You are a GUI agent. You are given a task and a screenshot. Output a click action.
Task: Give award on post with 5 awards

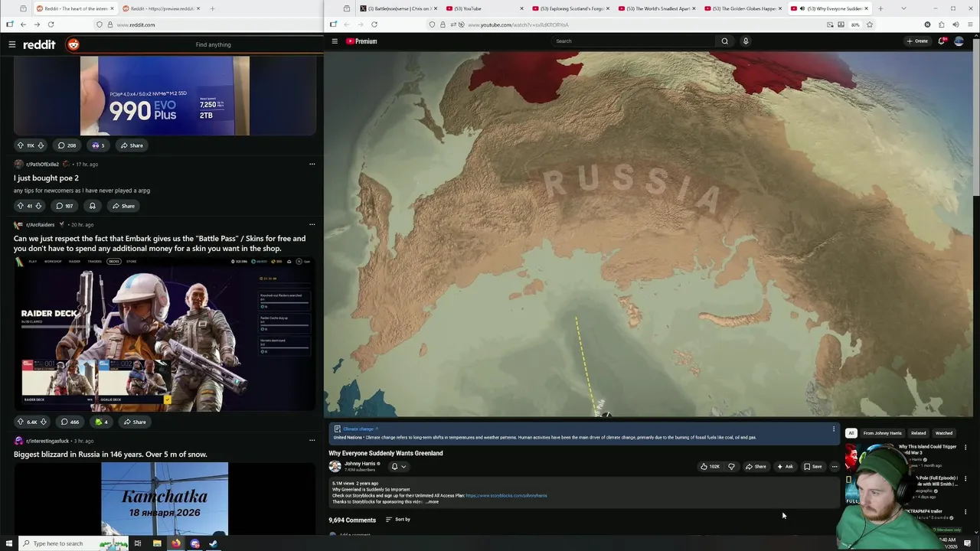click(98, 145)
